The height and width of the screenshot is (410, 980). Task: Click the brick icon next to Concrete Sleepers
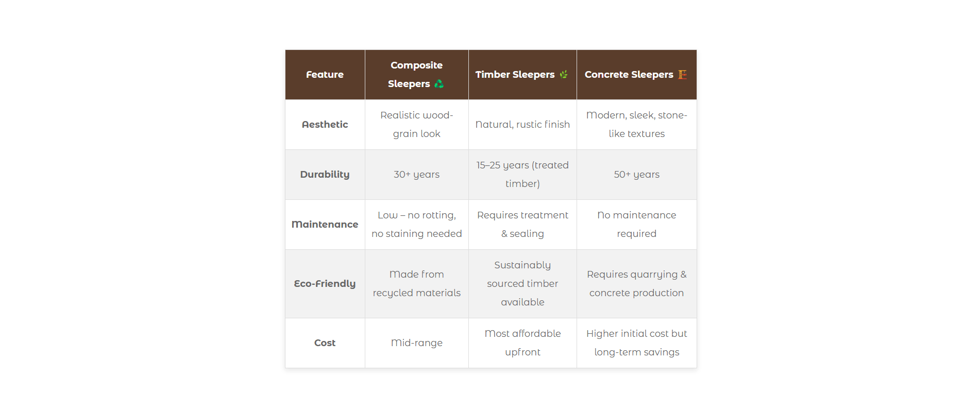[x=683, y=74]
